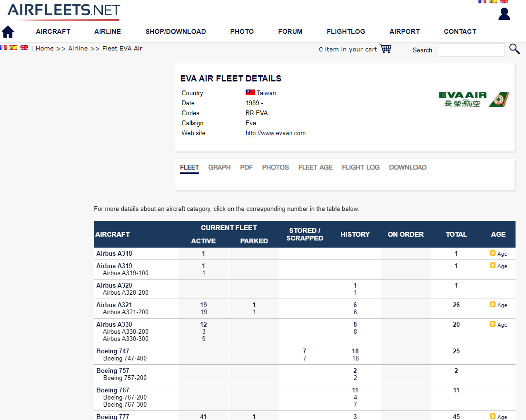This screenshot has height=420, width=526.
Task: Click total 26 in Airbus A321 row
Action: click(x=456, y=305)
